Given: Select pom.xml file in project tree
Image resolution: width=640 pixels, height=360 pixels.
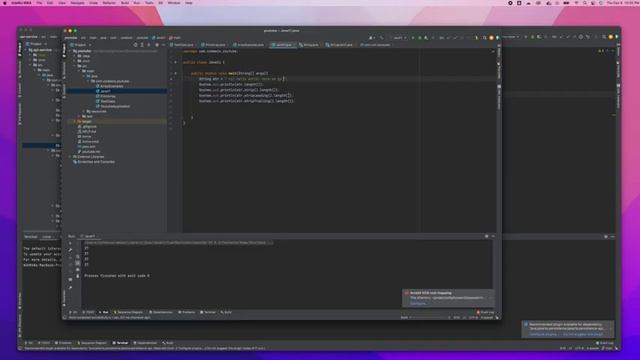Looking at the screenshot, I should click(x=86, y=147).
